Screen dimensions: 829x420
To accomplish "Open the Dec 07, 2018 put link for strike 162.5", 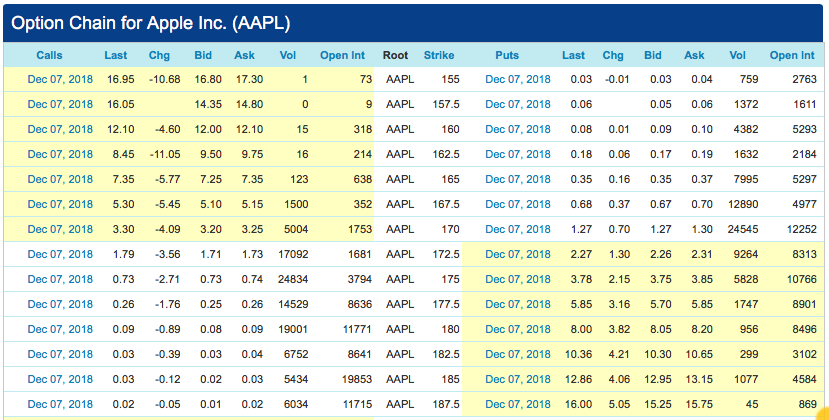I will pos(518,154).
